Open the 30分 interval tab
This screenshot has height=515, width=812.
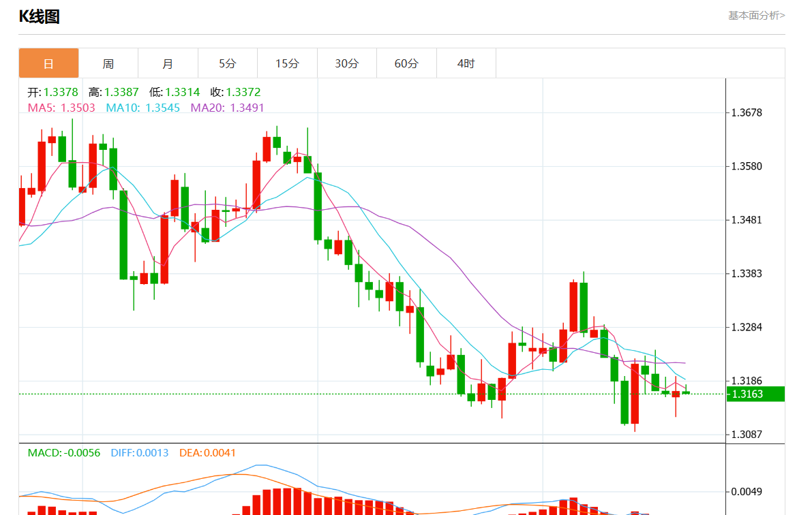pyautogui.click(x=347, y=63)
